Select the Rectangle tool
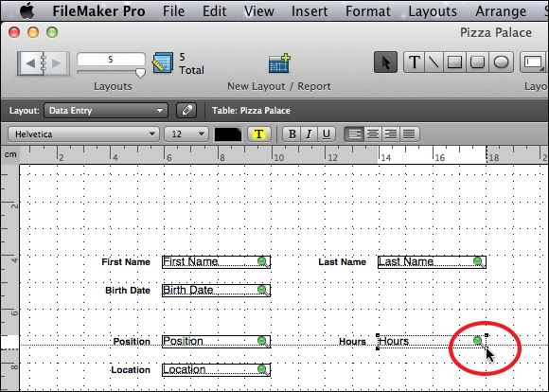 pyautogui.click(x=454, y=62)
